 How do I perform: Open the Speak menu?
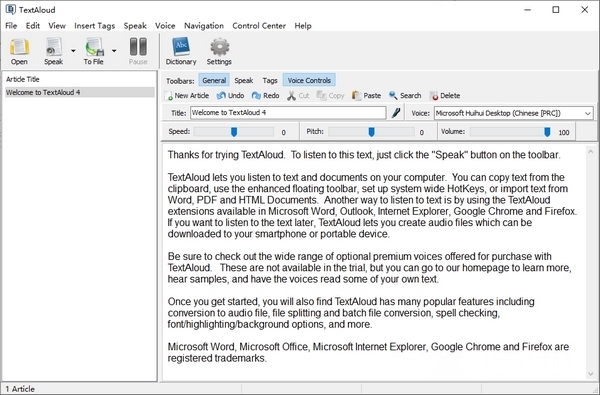tap(135, 26)
